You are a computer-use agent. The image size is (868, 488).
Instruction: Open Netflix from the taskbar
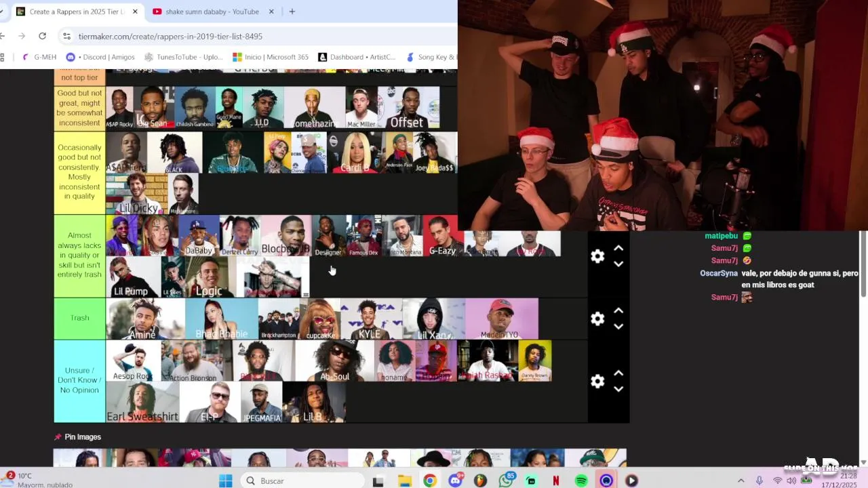(556, 481)
